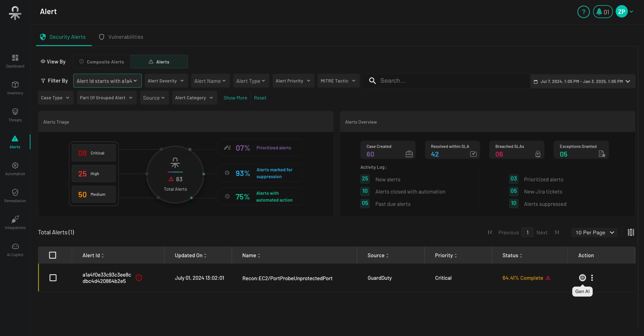Check the select-all checkbox in the table header
Image resolution: width=644 pixels, height=336 pixels.
click(53, 255)
